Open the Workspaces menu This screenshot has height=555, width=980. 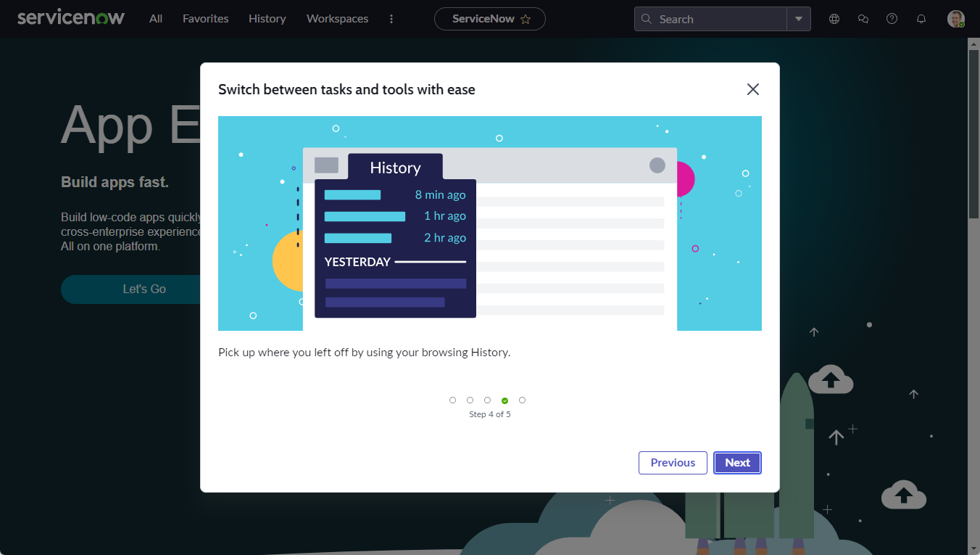point(337,19)
